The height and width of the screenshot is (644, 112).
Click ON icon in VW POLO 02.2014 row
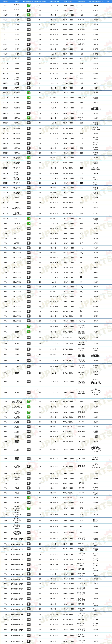pyautogui.click(x=29, y=483)
